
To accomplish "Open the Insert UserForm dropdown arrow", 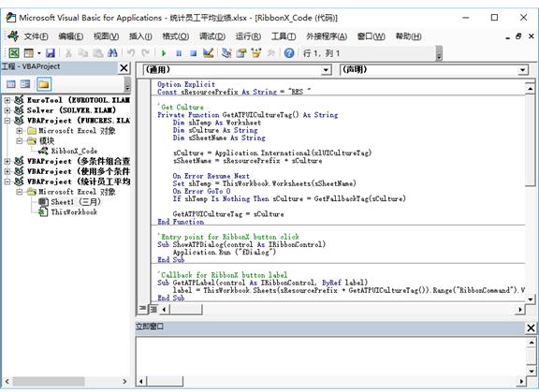I will [x=39, y=53].
